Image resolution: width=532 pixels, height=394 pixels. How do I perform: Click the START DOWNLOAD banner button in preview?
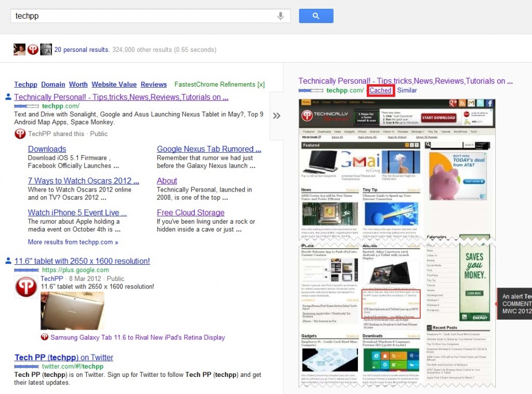tap(438, 118)
